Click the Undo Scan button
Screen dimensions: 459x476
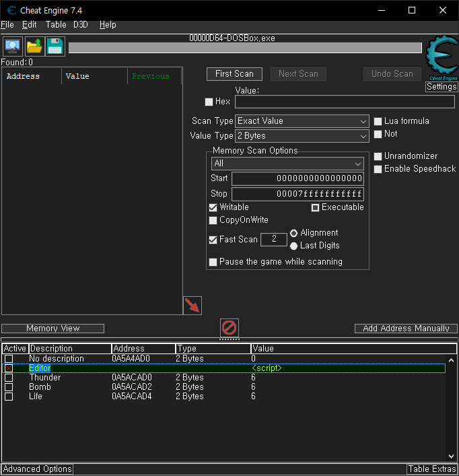(392, 74)
